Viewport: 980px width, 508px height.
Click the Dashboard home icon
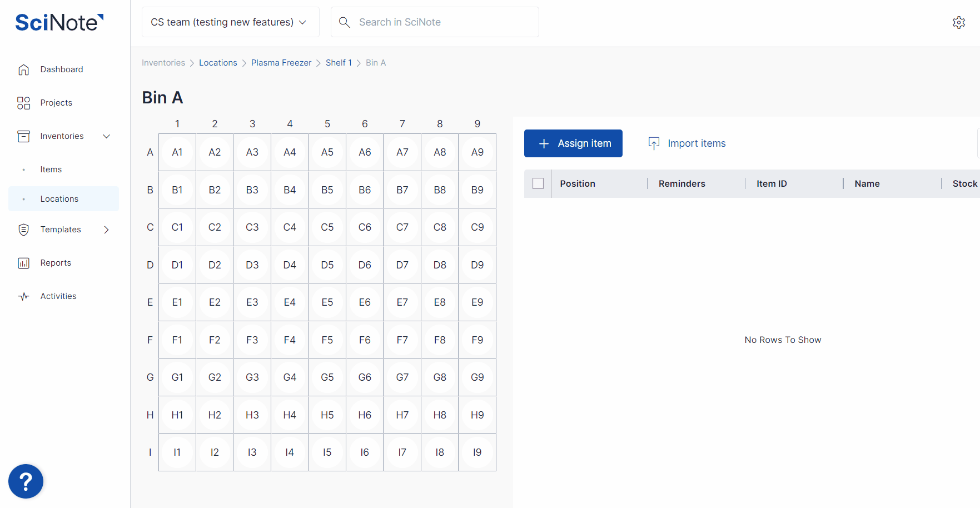(23, 69)
